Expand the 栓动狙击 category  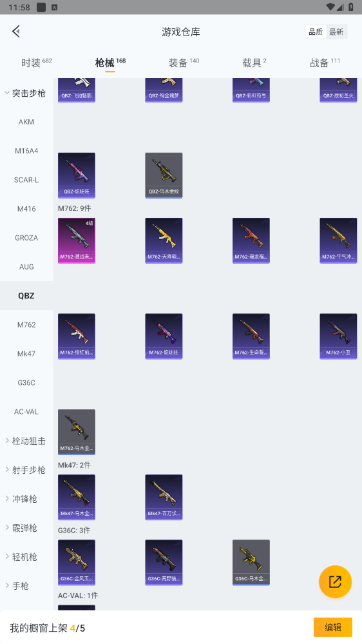pyautogui.click(x=26, y=441)
